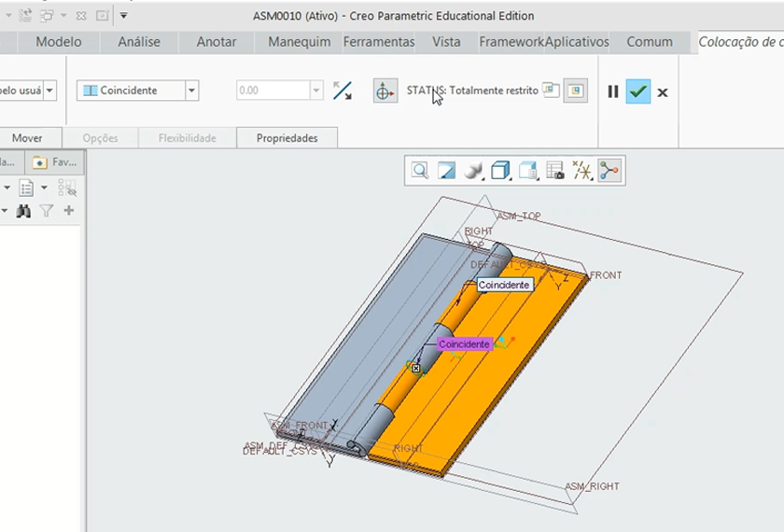Toggle the spin center icon
784x532 pixels.
609,171
